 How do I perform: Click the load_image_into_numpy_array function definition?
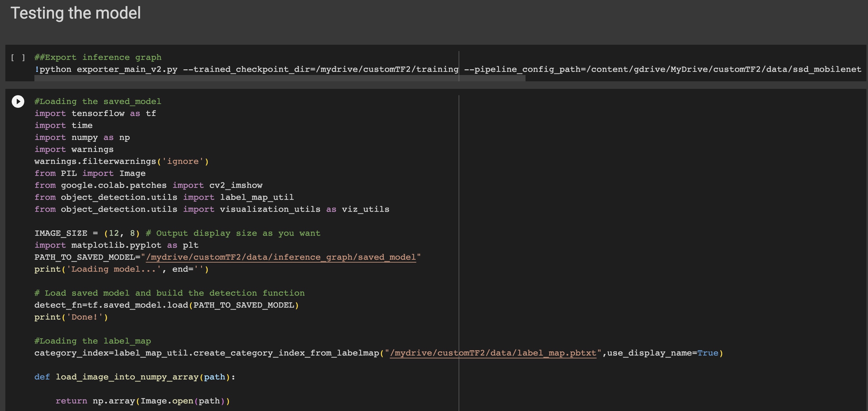point(134,377)
